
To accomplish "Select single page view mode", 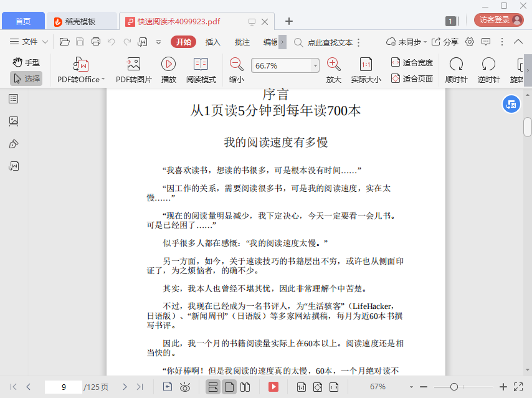I will (x=229, y=387).
